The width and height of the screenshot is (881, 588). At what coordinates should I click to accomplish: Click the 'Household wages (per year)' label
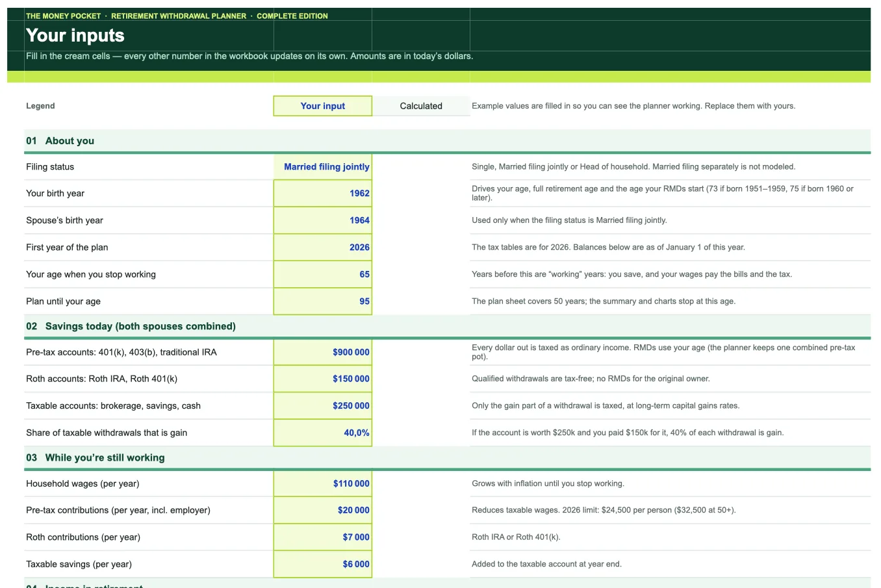[83, 483]
